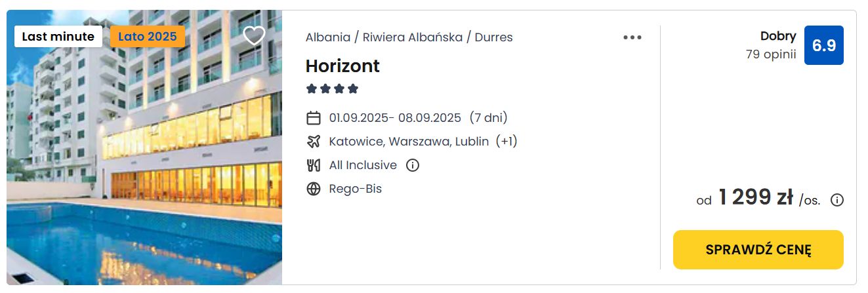
Task: Click the price info icon beside /os.
Action: (x=837, y=200)
